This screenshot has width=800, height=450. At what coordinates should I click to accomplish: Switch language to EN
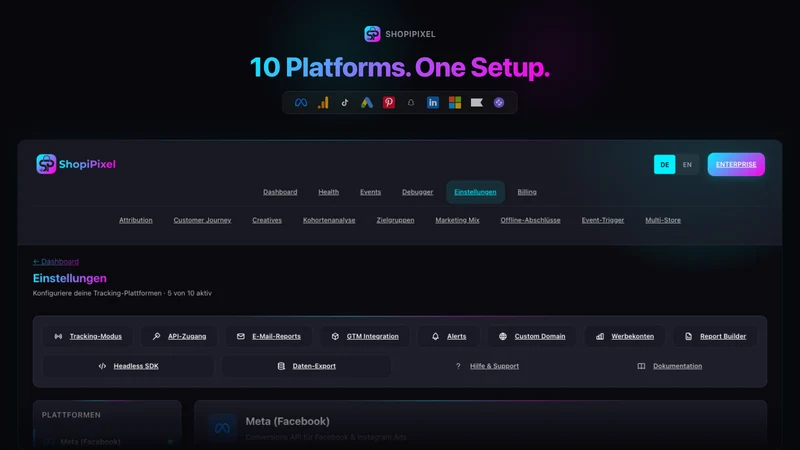point(687,164)
